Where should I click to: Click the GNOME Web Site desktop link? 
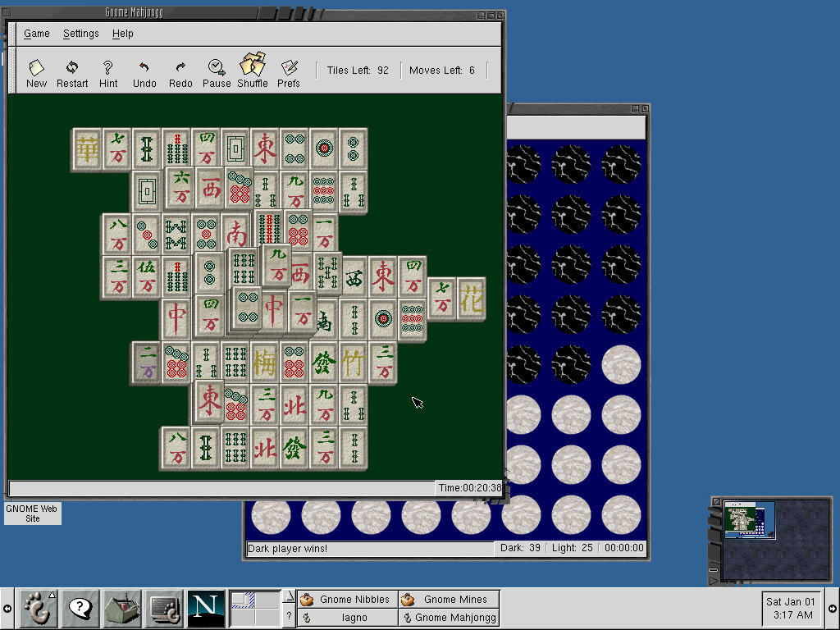tap(32, 514)
